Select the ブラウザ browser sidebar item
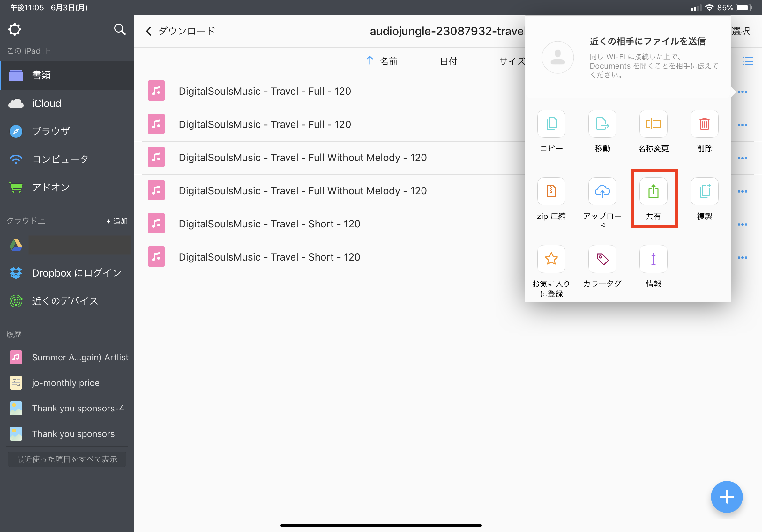This screenshot has height=532, width=762. coord(51,131)
